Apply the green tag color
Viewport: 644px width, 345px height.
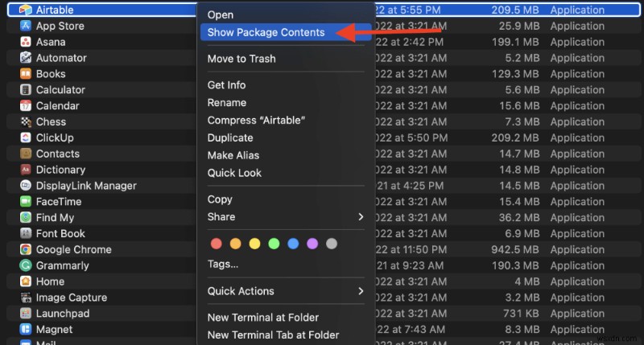tap(274, 244)
